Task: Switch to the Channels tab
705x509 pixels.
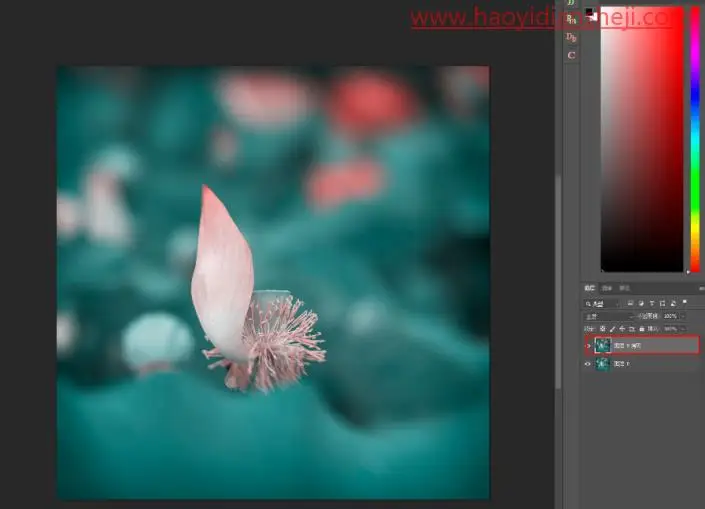Action: (x=607, y=288)
